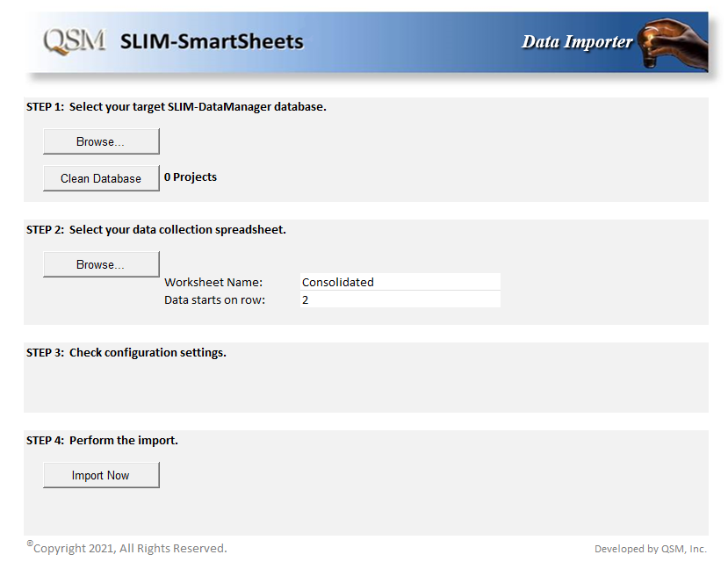Click the STEP 1 heading text
This screenshot has height=569, width=728.
[177, 107]
